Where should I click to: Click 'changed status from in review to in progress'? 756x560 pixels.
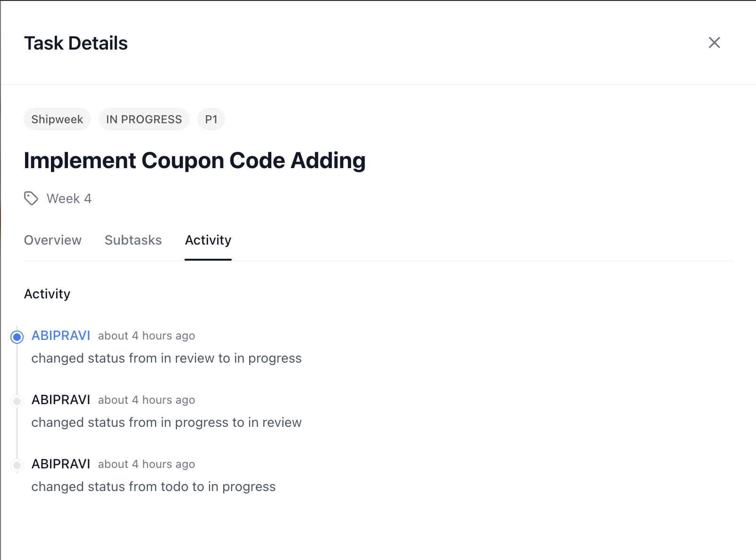pos(166,358)
